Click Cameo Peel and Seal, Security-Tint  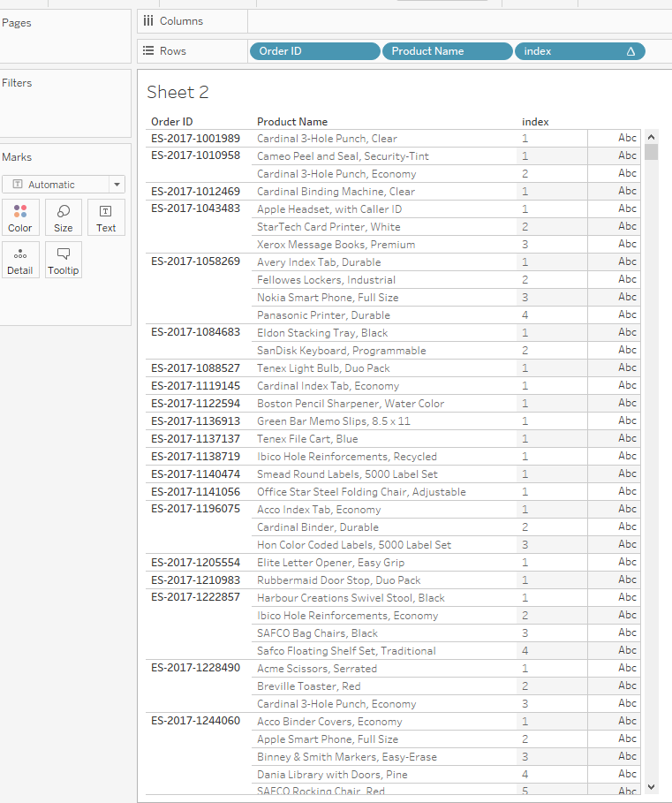pos(343,156)
